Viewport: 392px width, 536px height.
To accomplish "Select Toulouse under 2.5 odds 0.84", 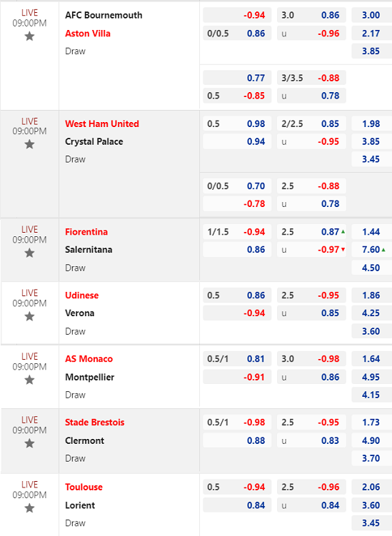I will [x=311, y=505].
